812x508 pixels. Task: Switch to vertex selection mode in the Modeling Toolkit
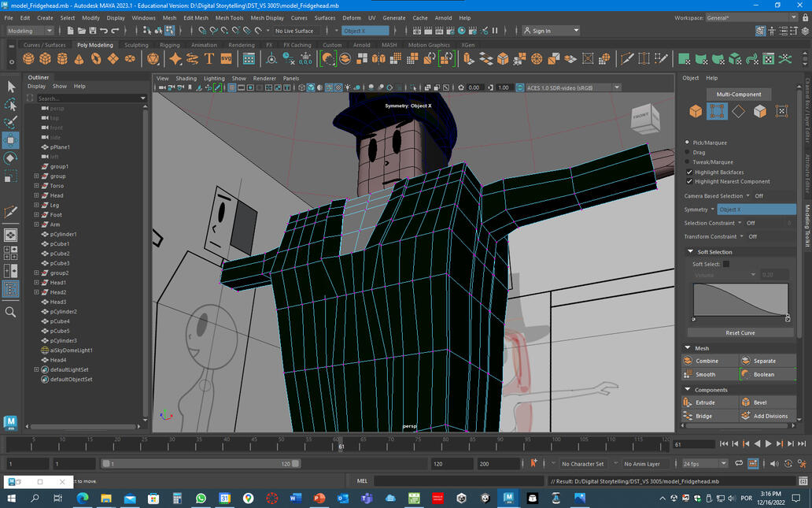717,110
